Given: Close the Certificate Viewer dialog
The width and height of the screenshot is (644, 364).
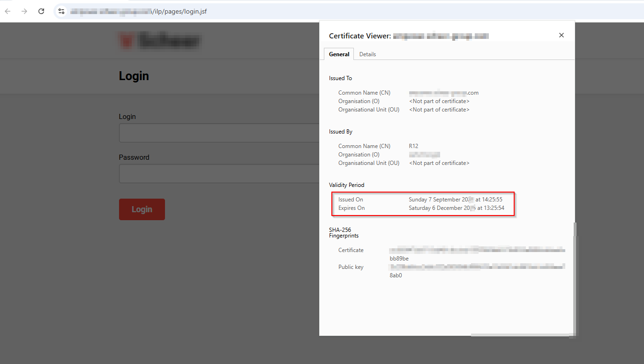Looking at the screenshot, I should pos(562,35).
